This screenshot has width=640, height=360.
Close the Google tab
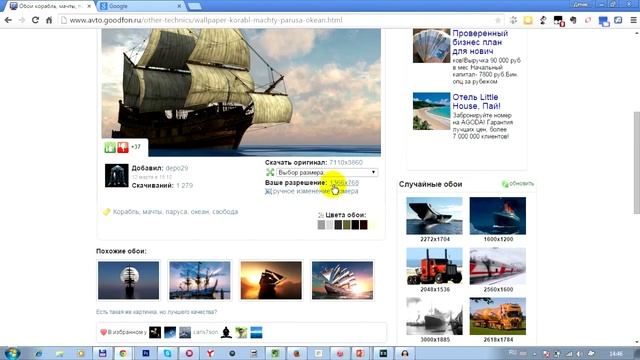pos(179,6)
